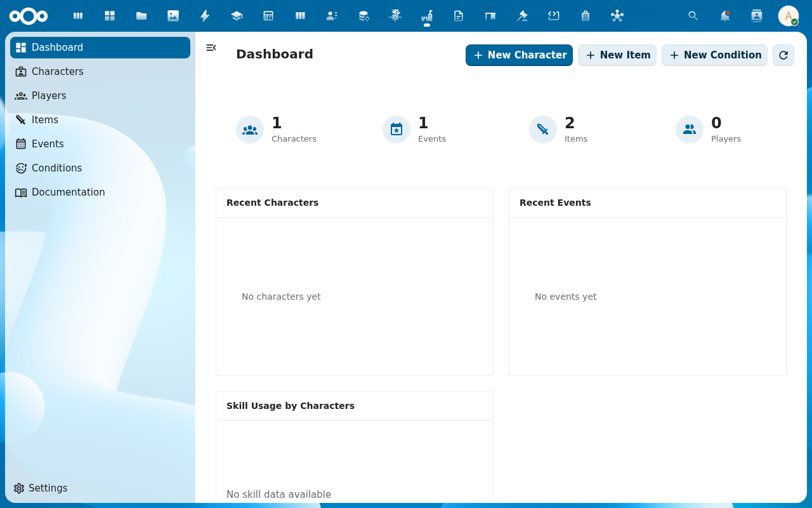
Task: Go to Items in the sidebar
Action: point(100,120)
